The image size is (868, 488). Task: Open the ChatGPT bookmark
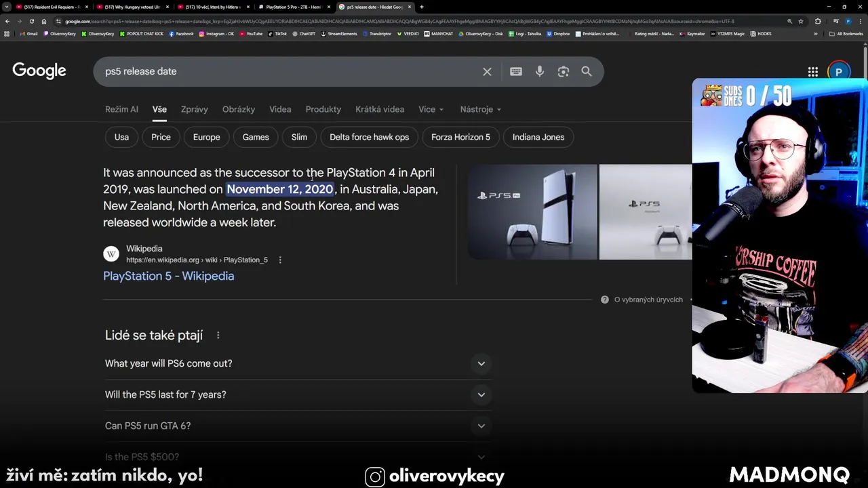[304, 33]
